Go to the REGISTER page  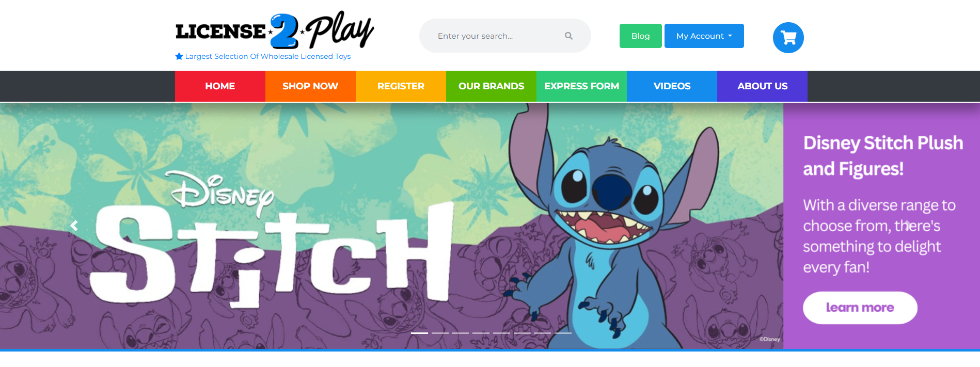tap(401, 86)
